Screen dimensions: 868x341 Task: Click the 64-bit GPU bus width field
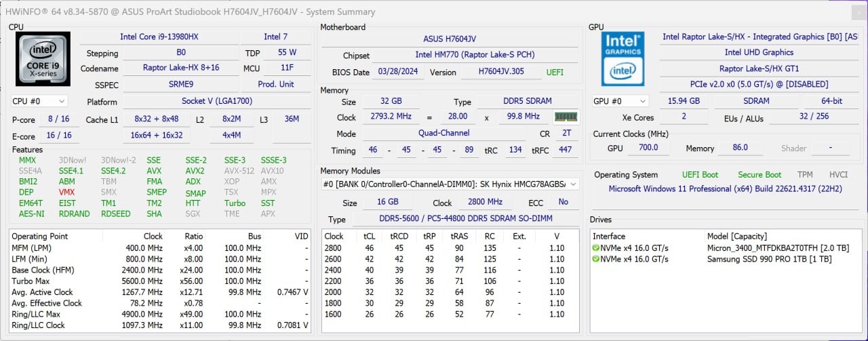(831, 101)
